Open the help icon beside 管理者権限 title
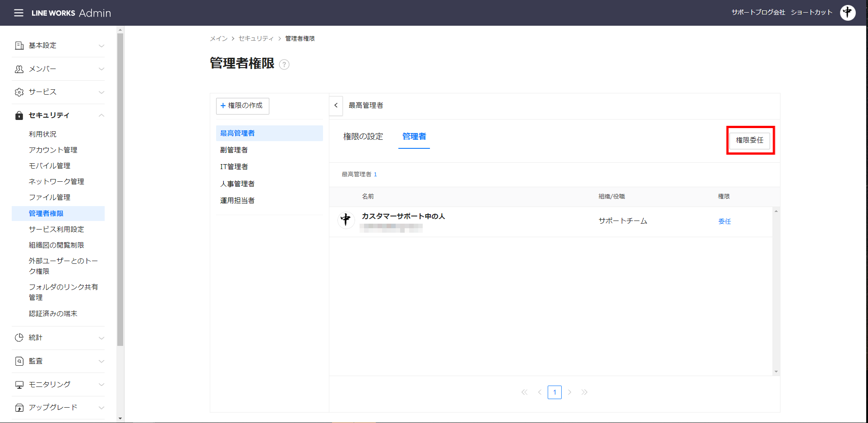Image resolution: width=868 pixels, height=423 pixels. (x=284, y=64)
